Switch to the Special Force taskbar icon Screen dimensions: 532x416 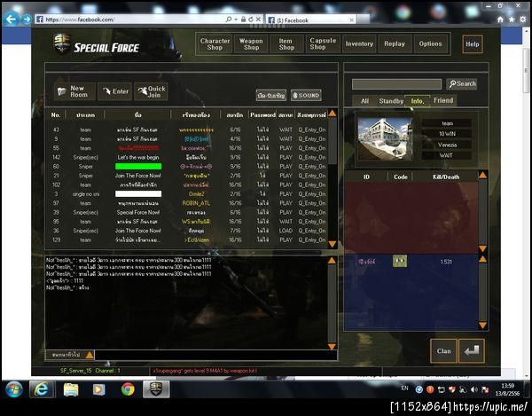click(156, 389)
